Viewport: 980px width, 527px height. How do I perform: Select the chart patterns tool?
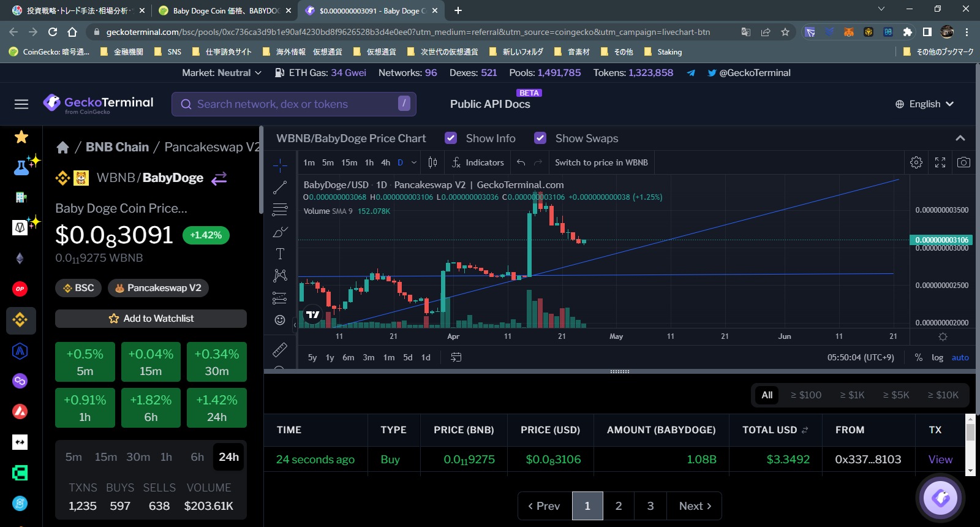pyautogui.click(x=280, y=276)
